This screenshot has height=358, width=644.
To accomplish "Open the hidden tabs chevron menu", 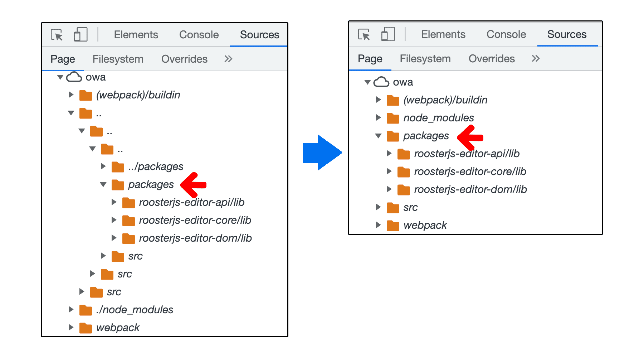I will click(228, 59).
